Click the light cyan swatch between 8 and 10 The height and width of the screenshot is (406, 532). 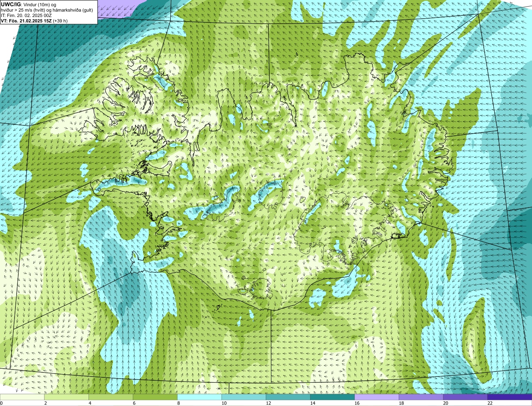click(199, 397)
